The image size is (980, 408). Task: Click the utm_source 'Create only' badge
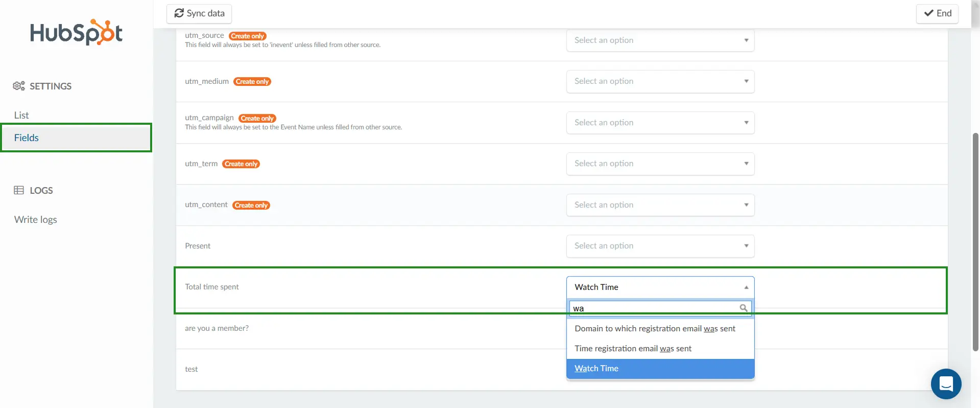tap(248, 36)
